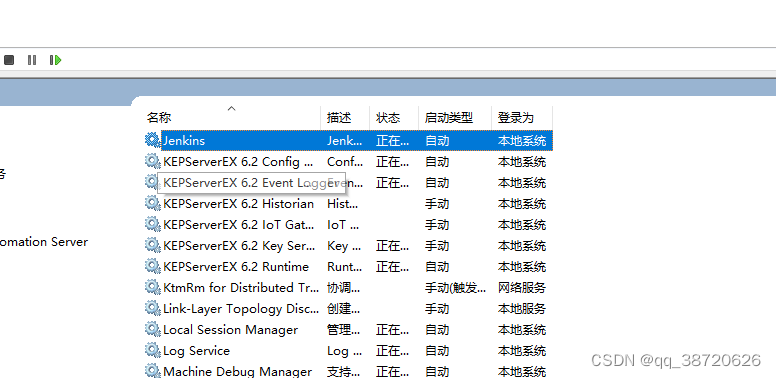Click 手动(触发... startup type of KtmRm

coord(455,287)
